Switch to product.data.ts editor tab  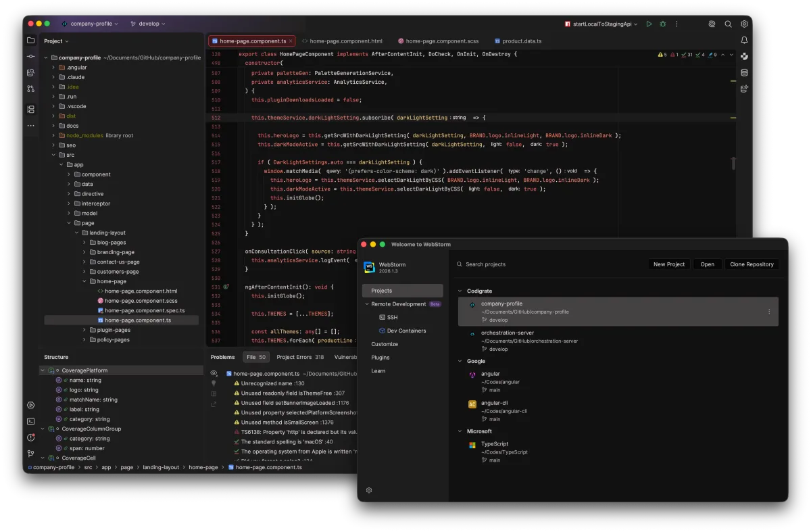coord(518,41)
